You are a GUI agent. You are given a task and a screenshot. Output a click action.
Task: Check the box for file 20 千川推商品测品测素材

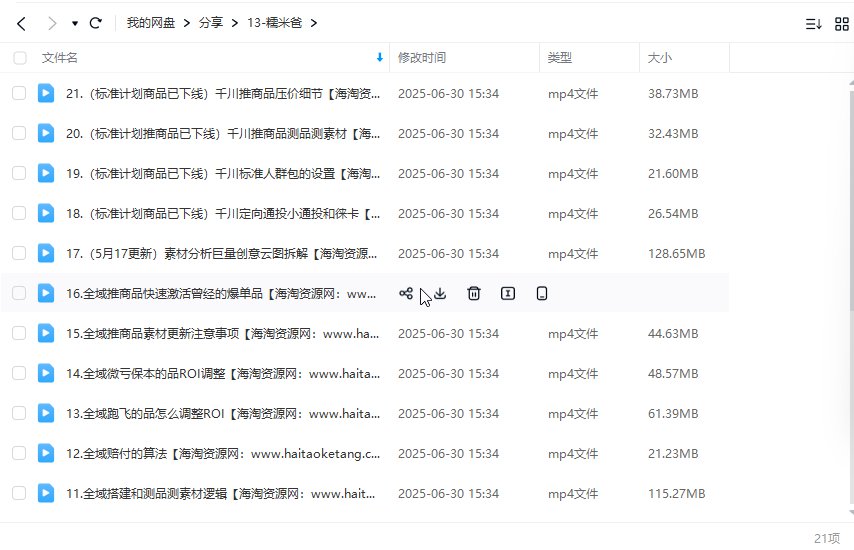[x=19, y=133]
